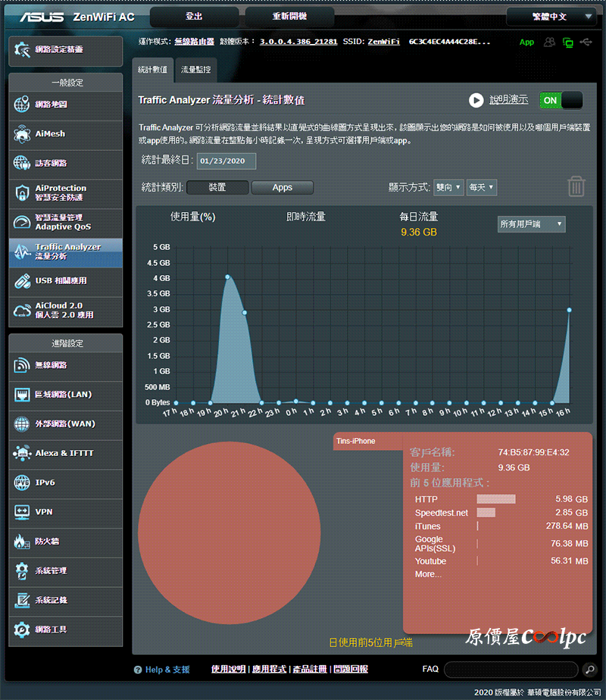
Task: Click the Speedtest.net usage bar
Action: [486, 512]
